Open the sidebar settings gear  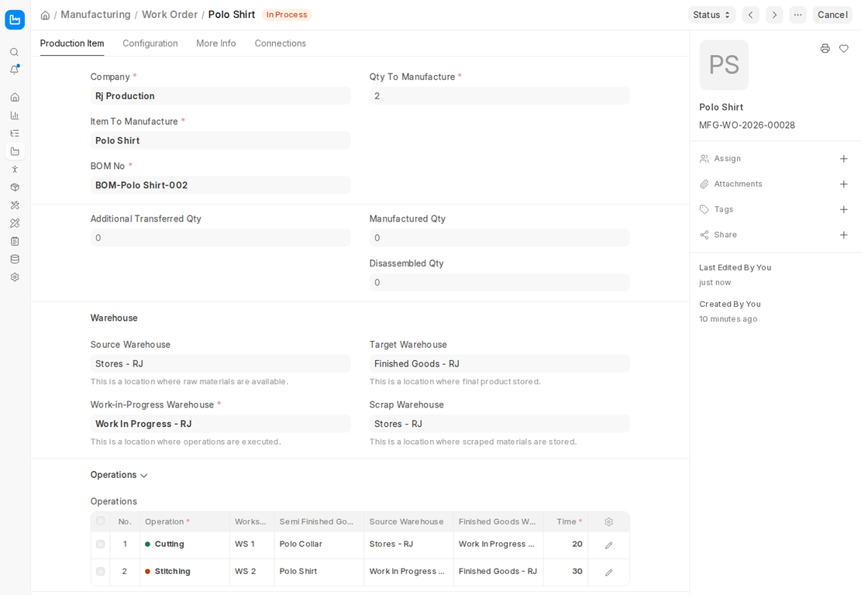pos(15,277)
